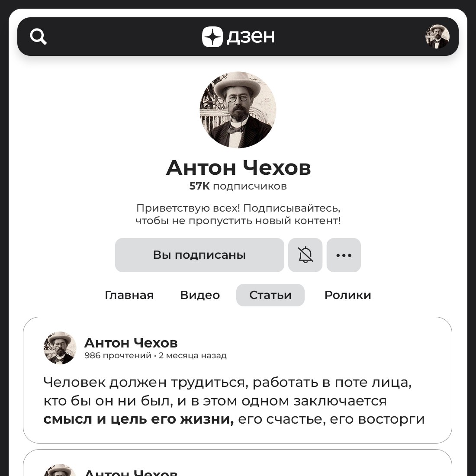Click the 57K подписчиков count
The height and width of the screenshot is (476, 476).
(x=238, y=186)
